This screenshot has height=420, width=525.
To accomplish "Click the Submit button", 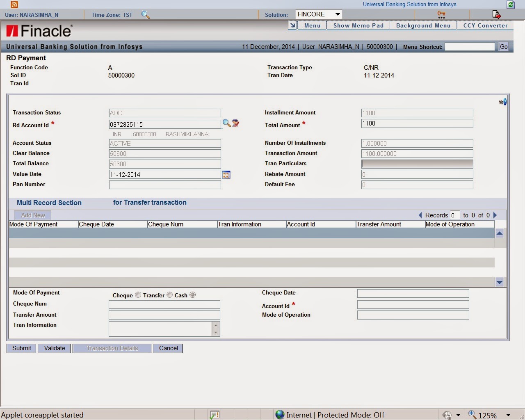I will coord(21,348).
